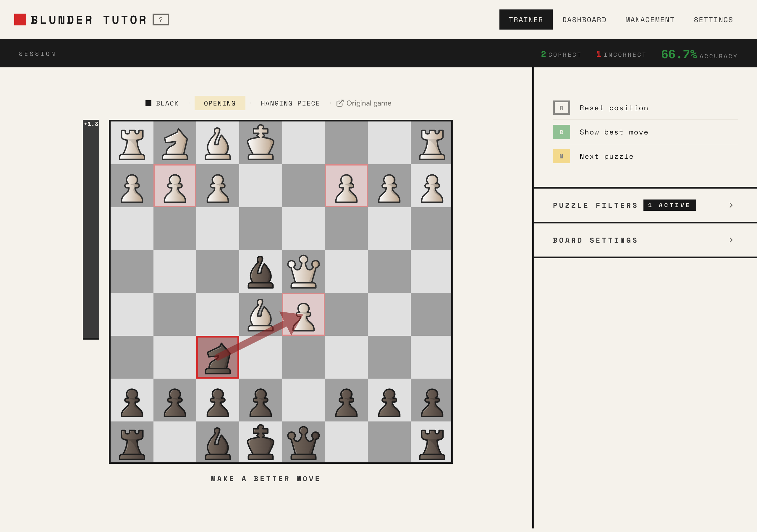Click the green B Show best move icon

tap(561, 132)
